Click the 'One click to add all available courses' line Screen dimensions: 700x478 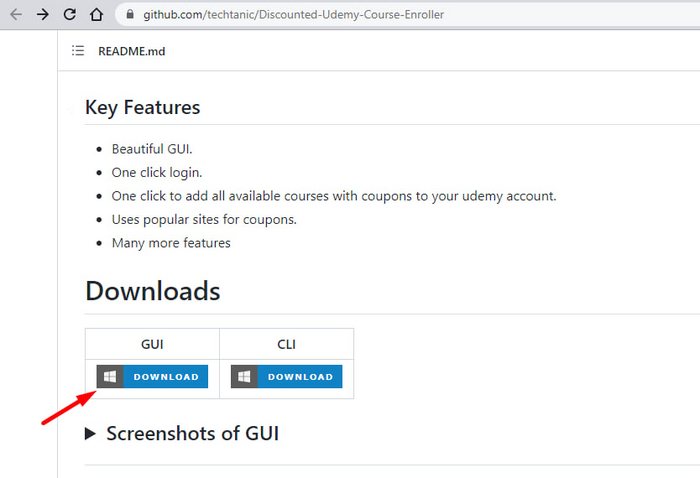pyautogui.click(x=334, y=196)
